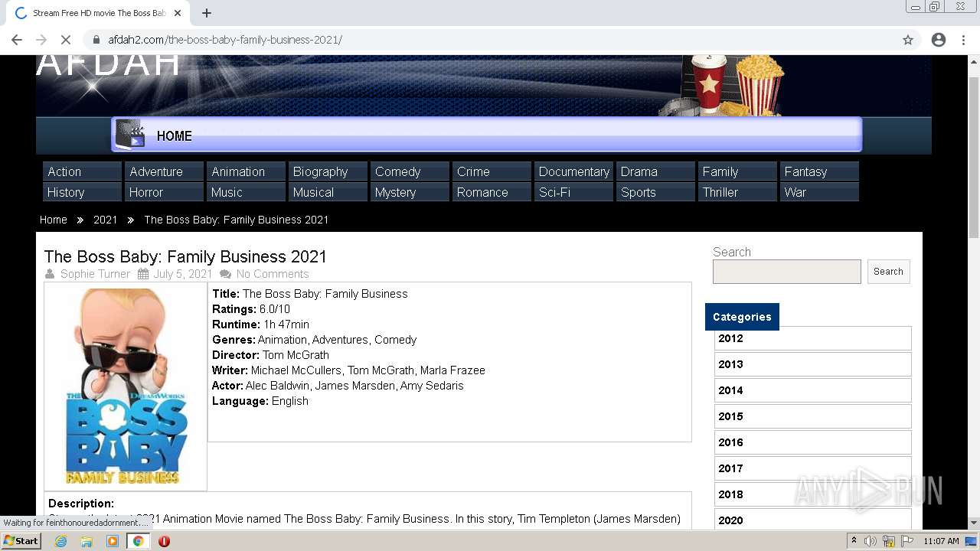The image size is (980, 551).
Task: Open the Sports genre
Action: (655, 192)
